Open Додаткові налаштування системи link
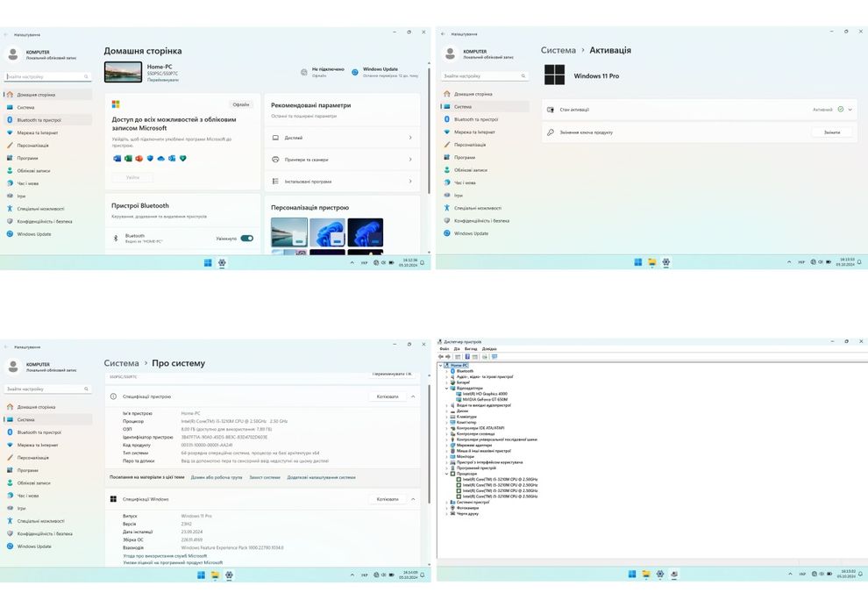The width and height of the screenshot is (868, 614). point(321,477)
